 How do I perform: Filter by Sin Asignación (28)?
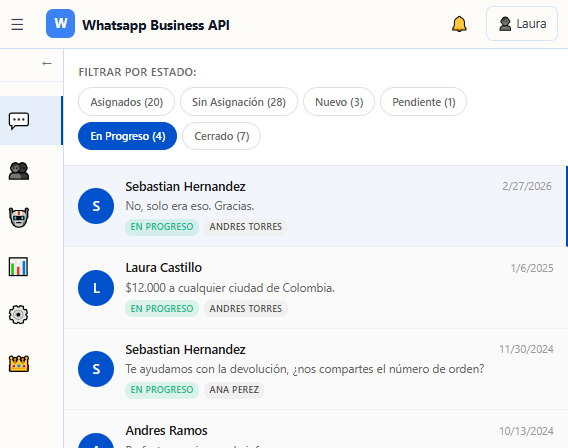pos(239,102)
